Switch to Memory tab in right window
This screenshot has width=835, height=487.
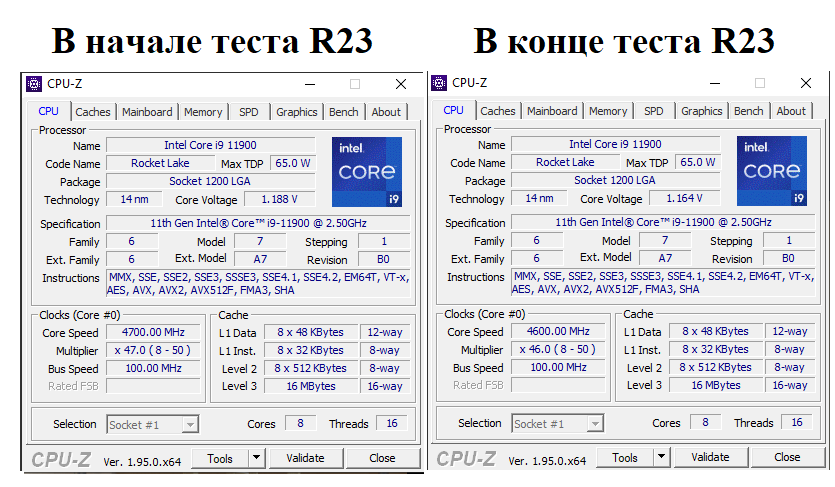click(x=608, y=111)
